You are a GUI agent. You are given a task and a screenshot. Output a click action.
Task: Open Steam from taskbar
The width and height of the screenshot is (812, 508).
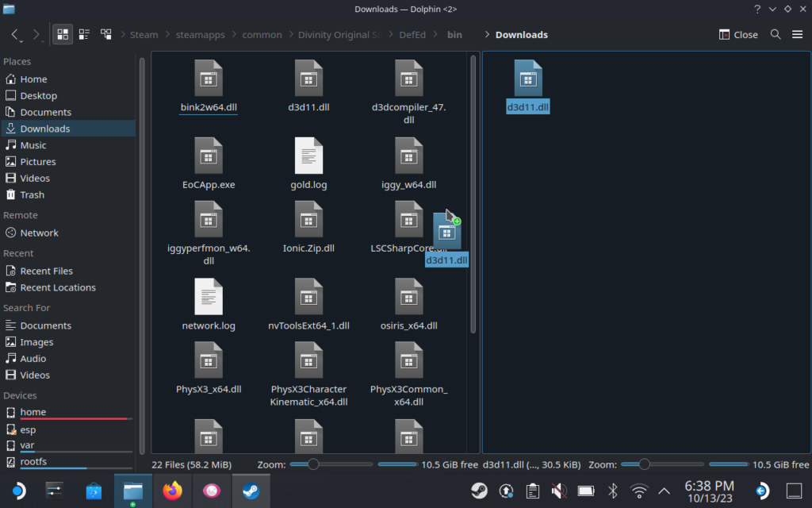pyautogui.click(x=251, y=491)
